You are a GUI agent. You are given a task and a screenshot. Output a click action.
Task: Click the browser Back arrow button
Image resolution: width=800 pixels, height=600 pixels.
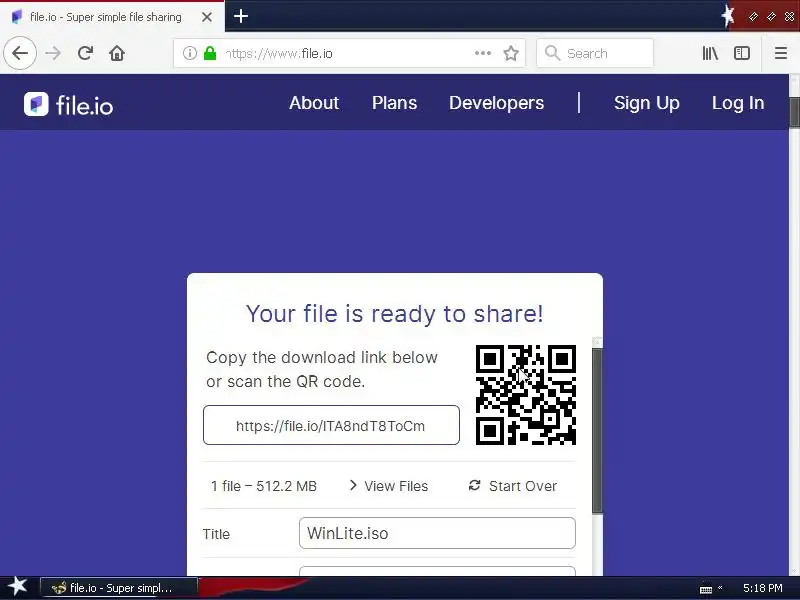[x=20, y=53]
